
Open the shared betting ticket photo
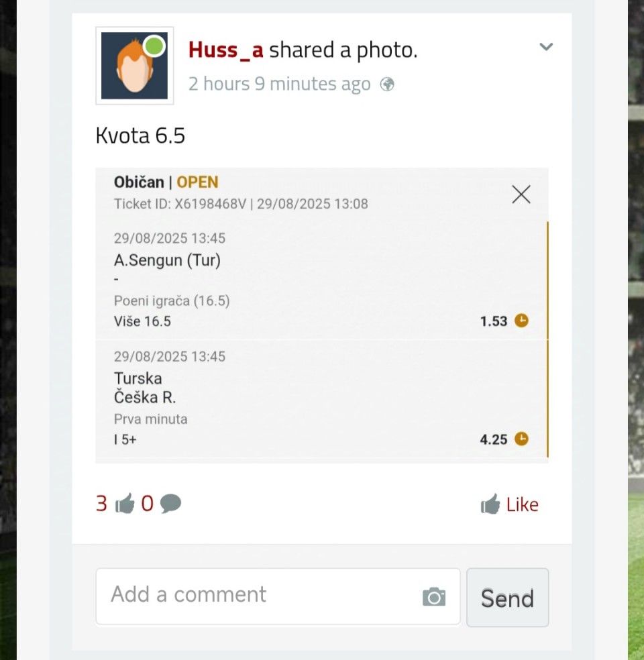pyautogui.click(x=322, y=315)
